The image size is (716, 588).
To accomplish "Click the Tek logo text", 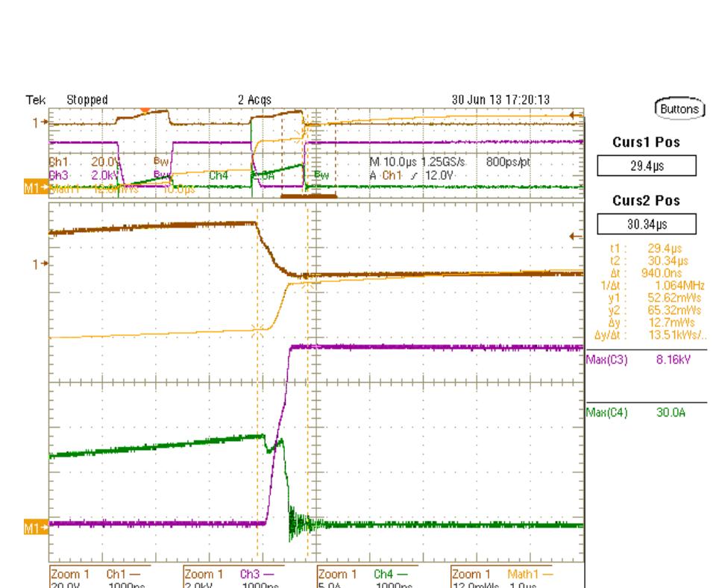I will (36, 99).
